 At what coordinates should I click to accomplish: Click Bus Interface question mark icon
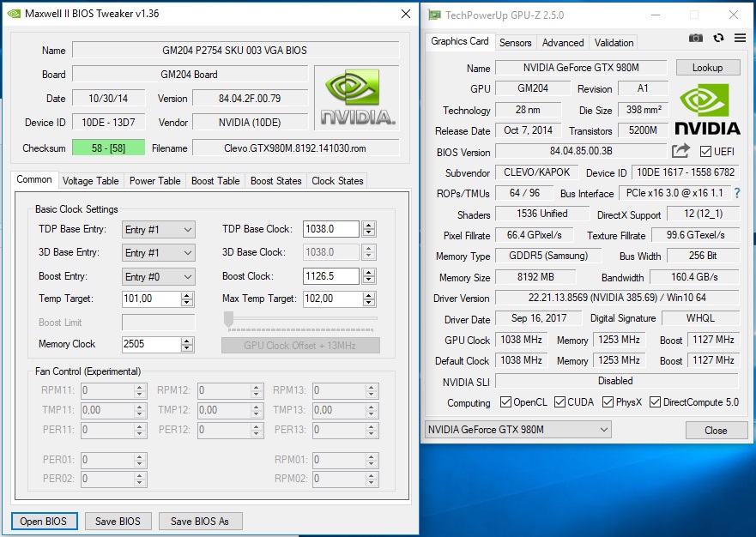737,193
